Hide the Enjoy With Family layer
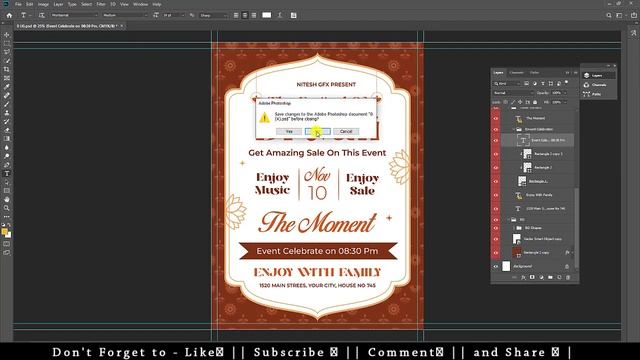This screenshot has width=640, height=360. point(496,195)
